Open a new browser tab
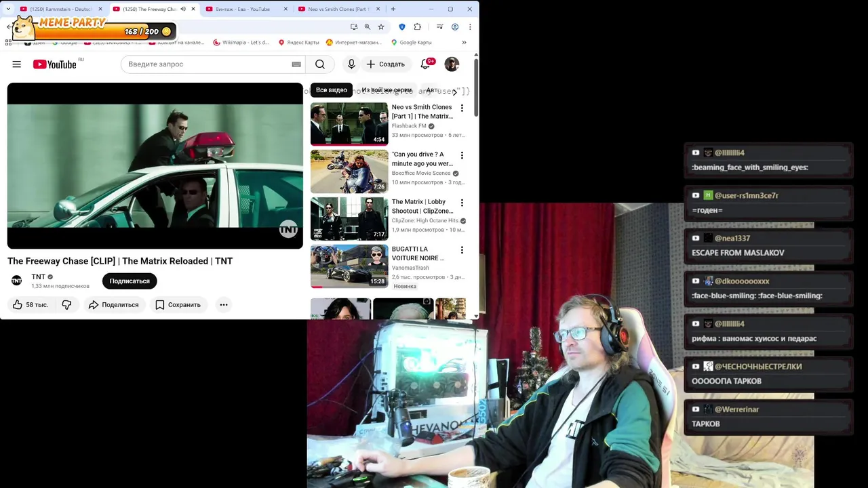This screenshot has width=868, height=488. coord(393,9)
